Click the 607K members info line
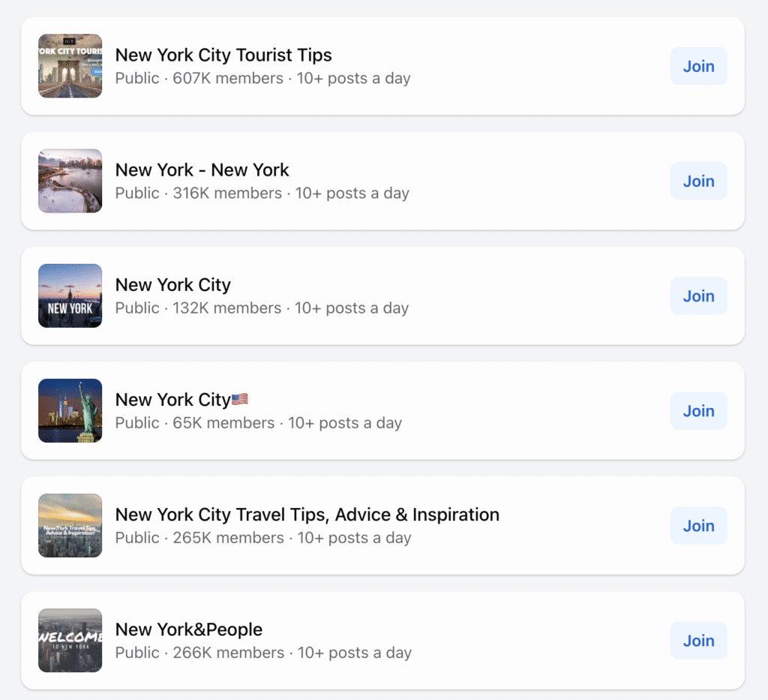 (262, 78)
